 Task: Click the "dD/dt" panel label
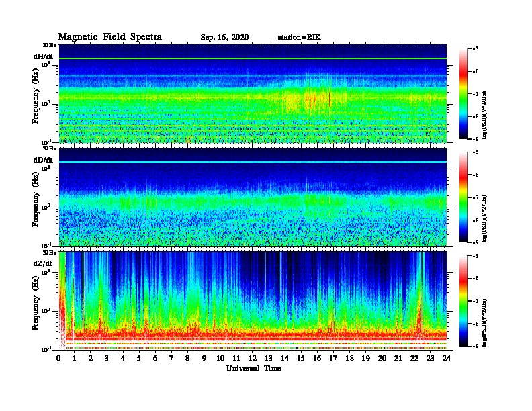pos(43,160)
